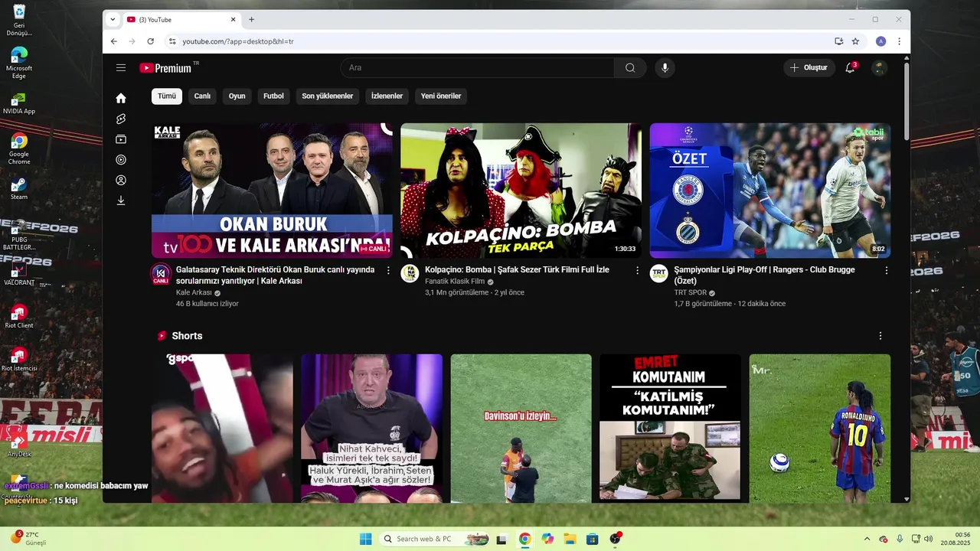Select the Oyun filter chip
Viewport: 980px width, 551px height.
point(237,96)
